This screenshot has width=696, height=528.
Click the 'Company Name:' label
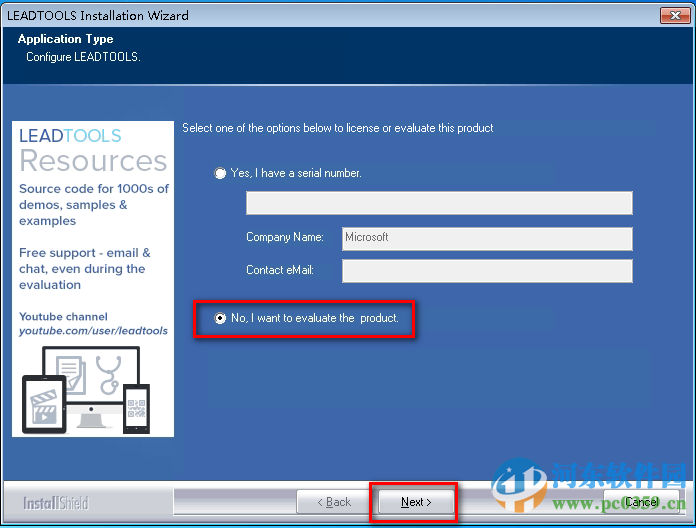click(x=285, y=237)
